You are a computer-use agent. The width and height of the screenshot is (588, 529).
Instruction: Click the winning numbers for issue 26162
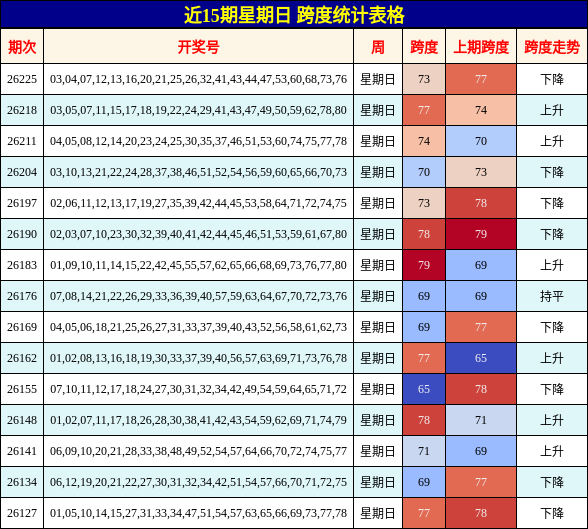198,358
